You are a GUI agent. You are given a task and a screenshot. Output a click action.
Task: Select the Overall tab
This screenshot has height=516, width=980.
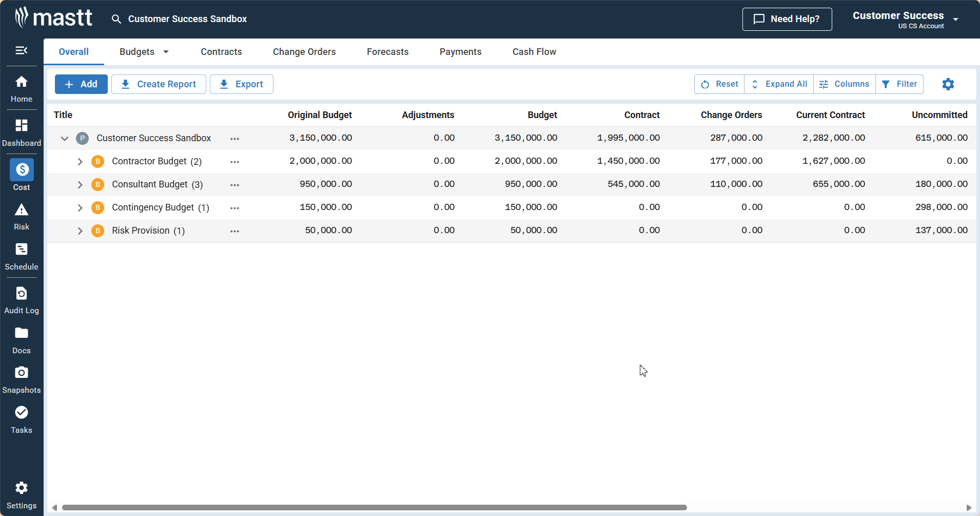tap(74, 52)
